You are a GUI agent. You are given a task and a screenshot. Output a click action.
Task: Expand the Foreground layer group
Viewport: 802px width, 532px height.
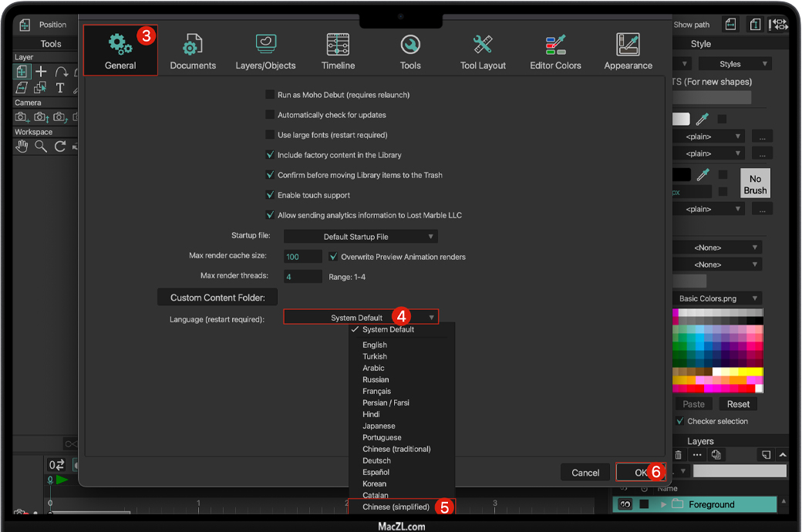click(662, 505)
